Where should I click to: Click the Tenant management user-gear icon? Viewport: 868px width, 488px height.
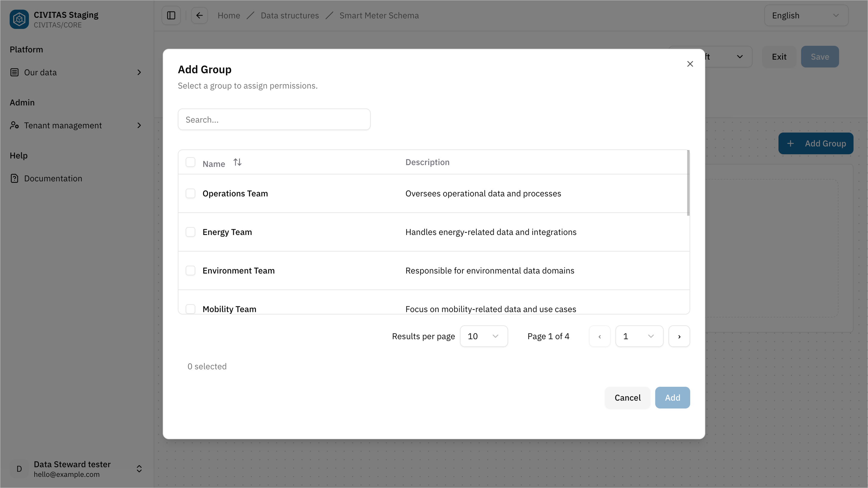pos(14,125)
